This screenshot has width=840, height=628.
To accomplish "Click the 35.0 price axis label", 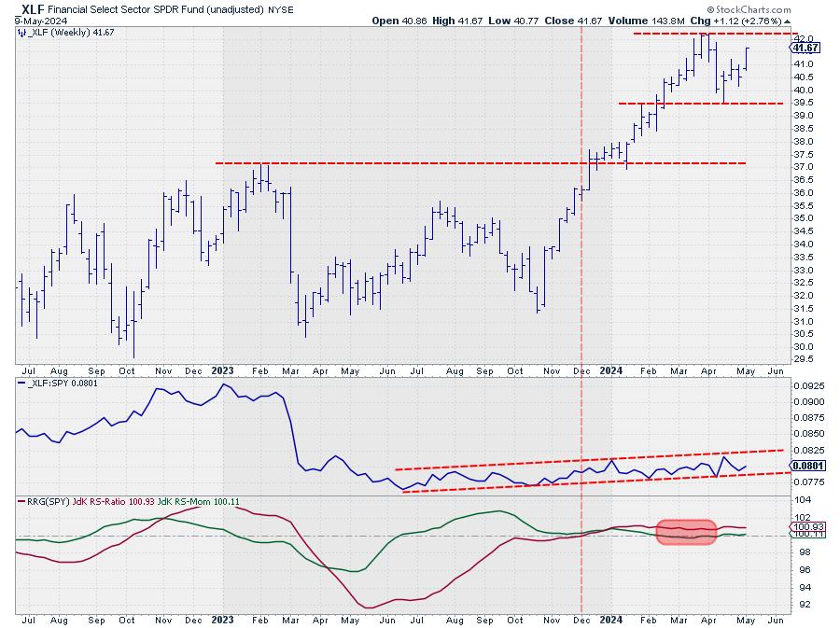I will click(803, 218).
